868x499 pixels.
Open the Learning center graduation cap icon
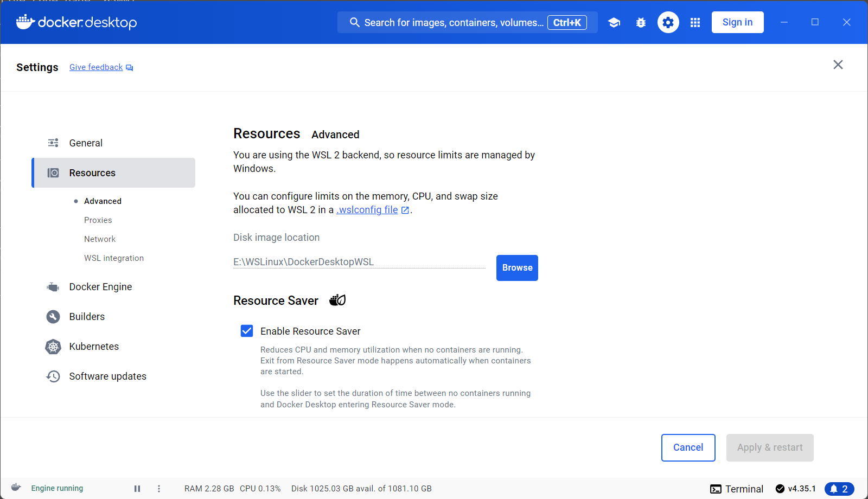(x=614, y=23)
